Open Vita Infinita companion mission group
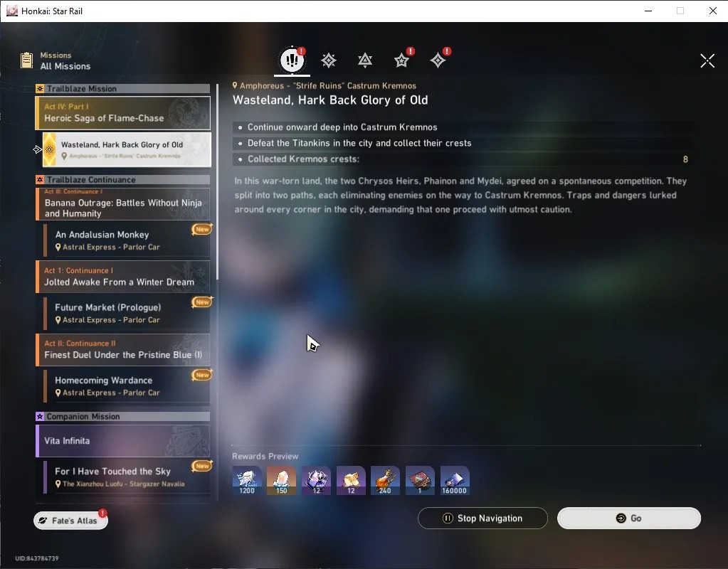Viewport: 728px width, 569px height. click(x=122, y=440)
